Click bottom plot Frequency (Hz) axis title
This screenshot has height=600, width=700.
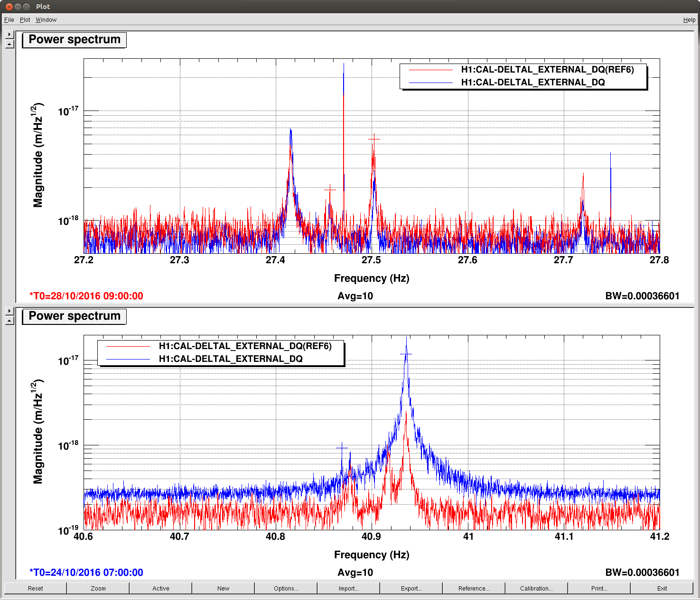[372, 555]
